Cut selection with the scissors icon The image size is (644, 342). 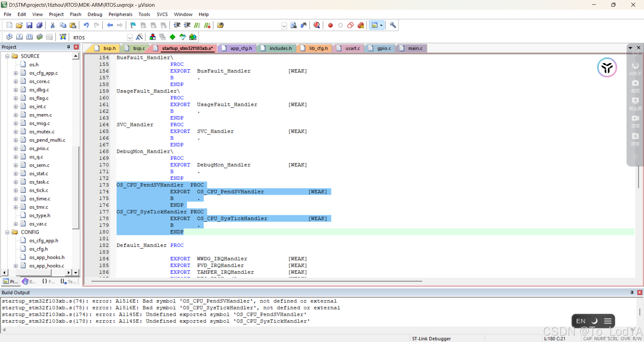pyautogui.click(x=53, y=25)
